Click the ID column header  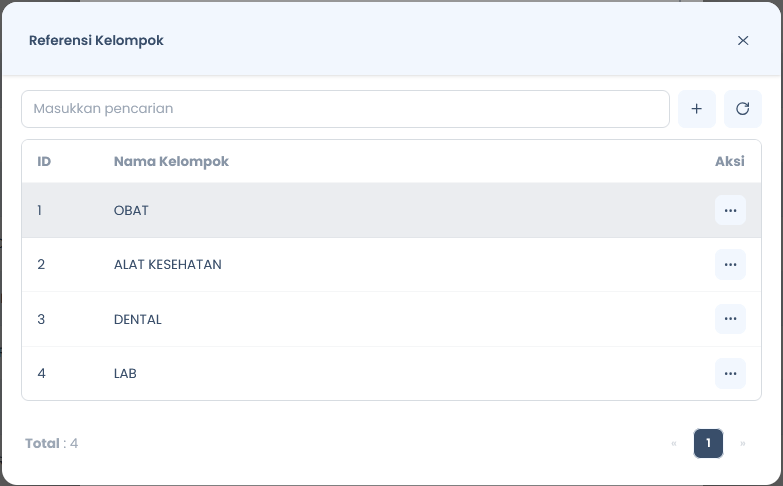click(44, 161)
